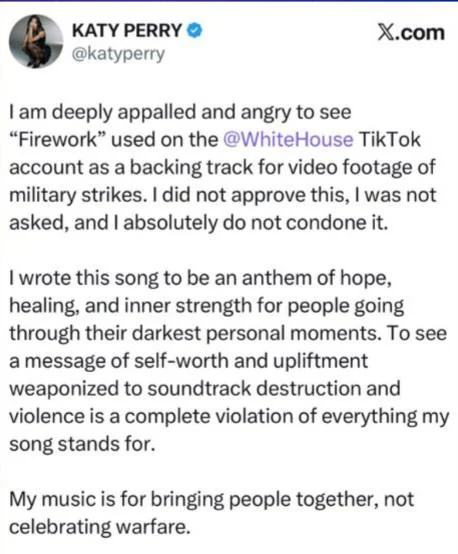
Task: Click the line ending "do not condone it."
Action: [199, 223]
